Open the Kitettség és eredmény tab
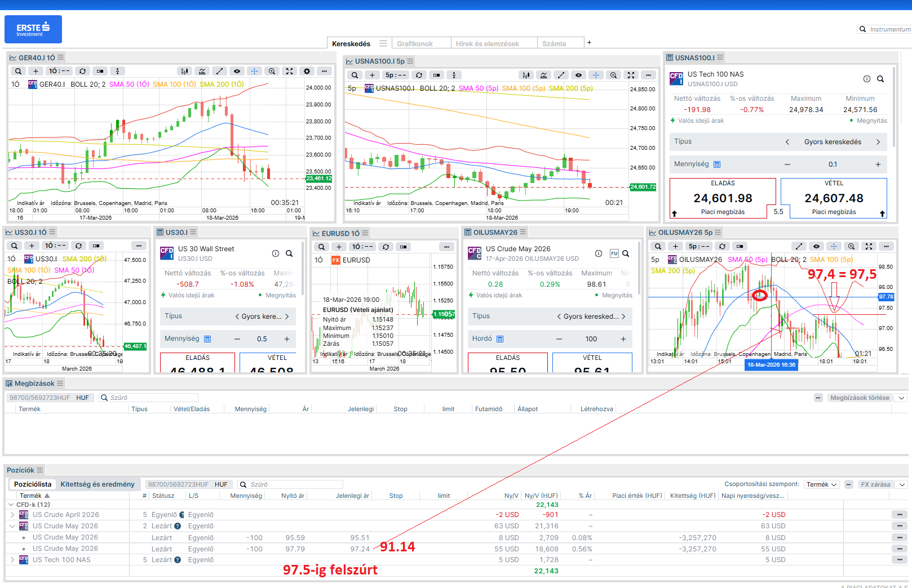The width and height of the screenshot is (912, 588). 98,484
